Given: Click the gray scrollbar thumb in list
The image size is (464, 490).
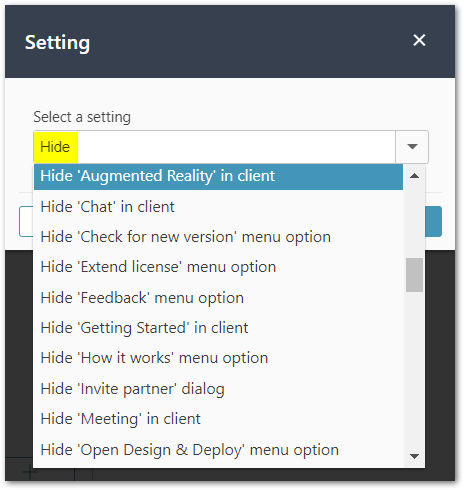Looking at the screenshot, I should click(x=414, y=275).
